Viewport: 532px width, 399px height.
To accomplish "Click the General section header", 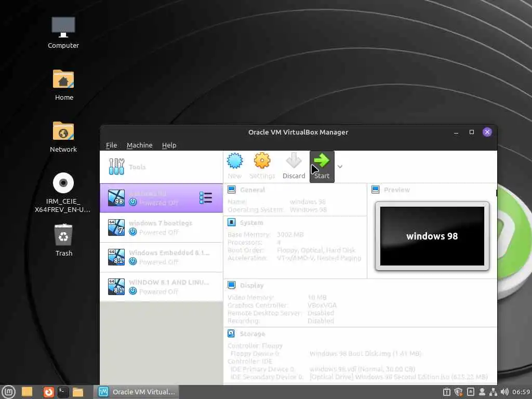I will (252, 190).
